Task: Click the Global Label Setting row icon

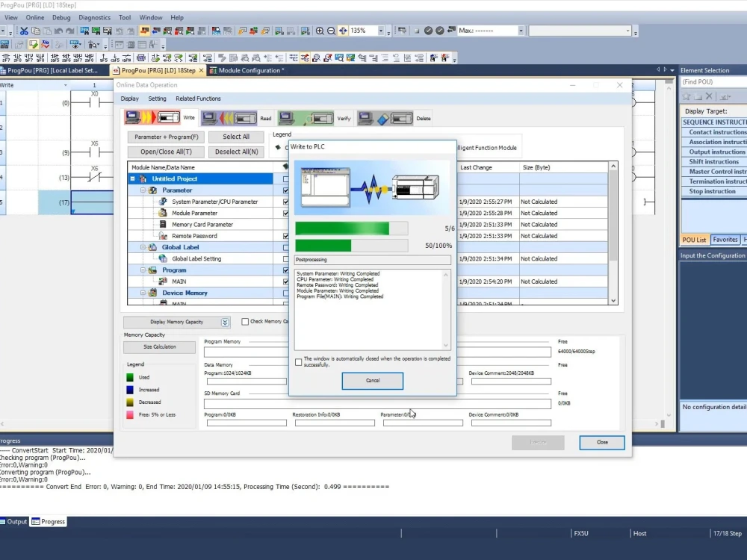Action: point(163,258)
